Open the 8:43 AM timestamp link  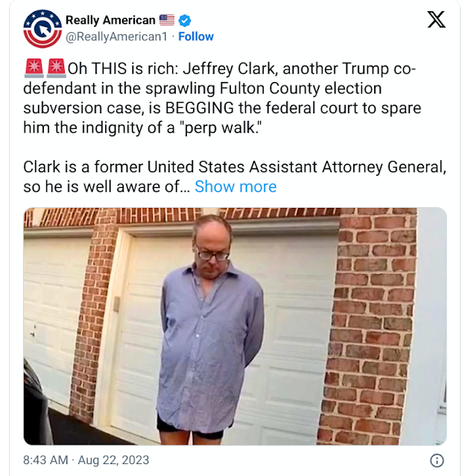click(x=45, y=460)
